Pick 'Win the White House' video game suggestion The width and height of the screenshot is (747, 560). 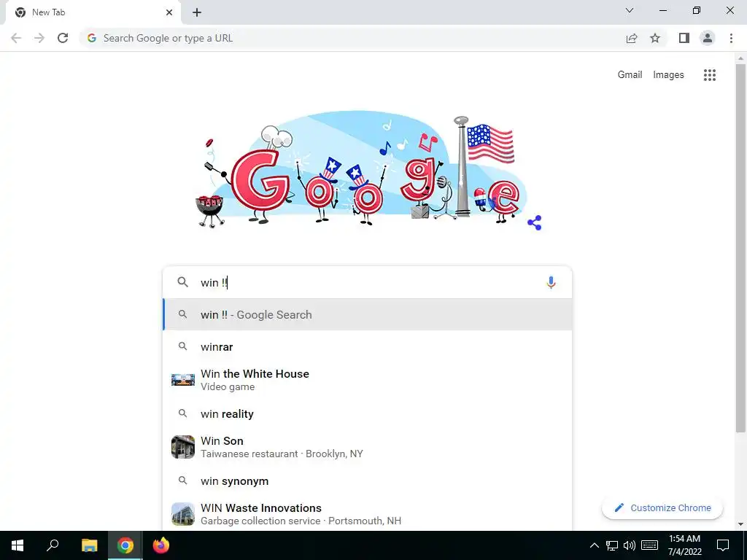click(368, 380)
